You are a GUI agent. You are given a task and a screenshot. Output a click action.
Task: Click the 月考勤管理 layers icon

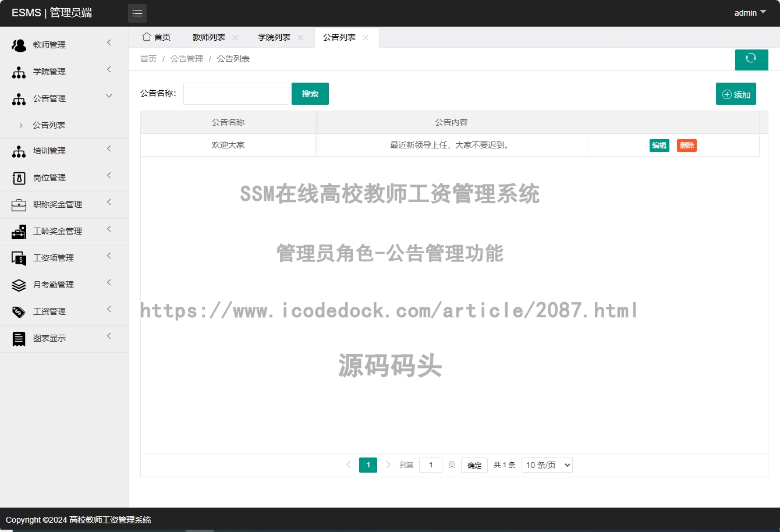coord(19,285)
